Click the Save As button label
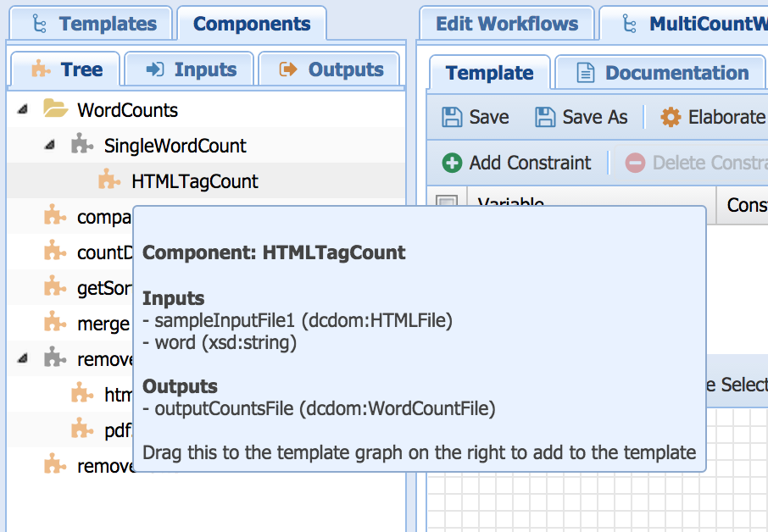Image resolution: width=768 pixels, height=532 pixels. (x=594, y=117)
